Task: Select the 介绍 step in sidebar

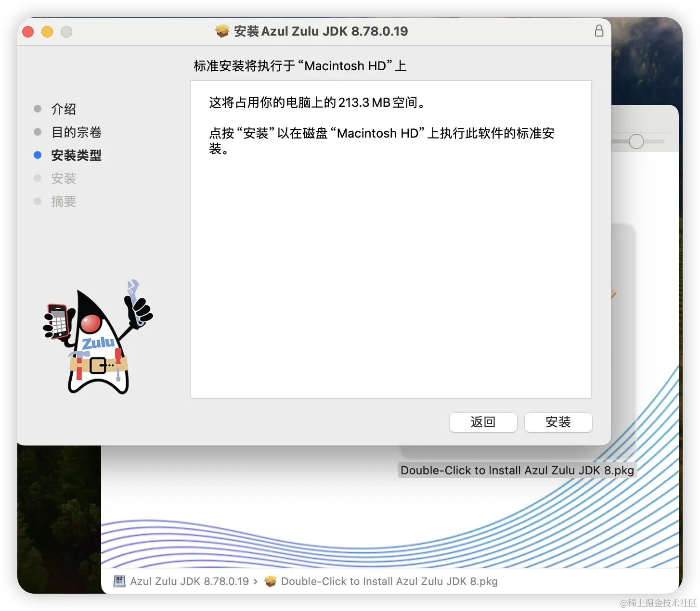Action: pos(64,109)
